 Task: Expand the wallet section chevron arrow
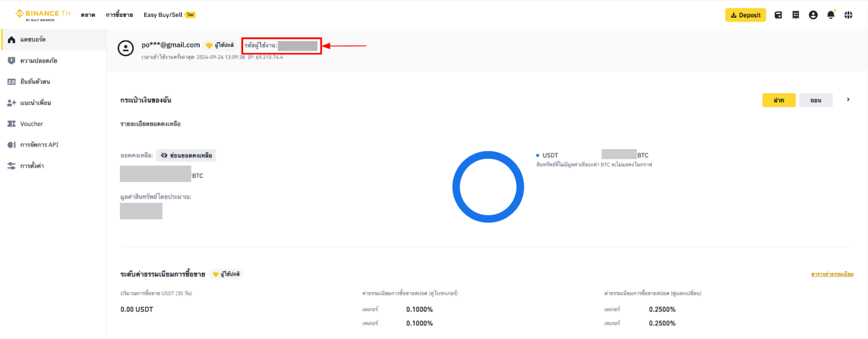click(848, 100)
